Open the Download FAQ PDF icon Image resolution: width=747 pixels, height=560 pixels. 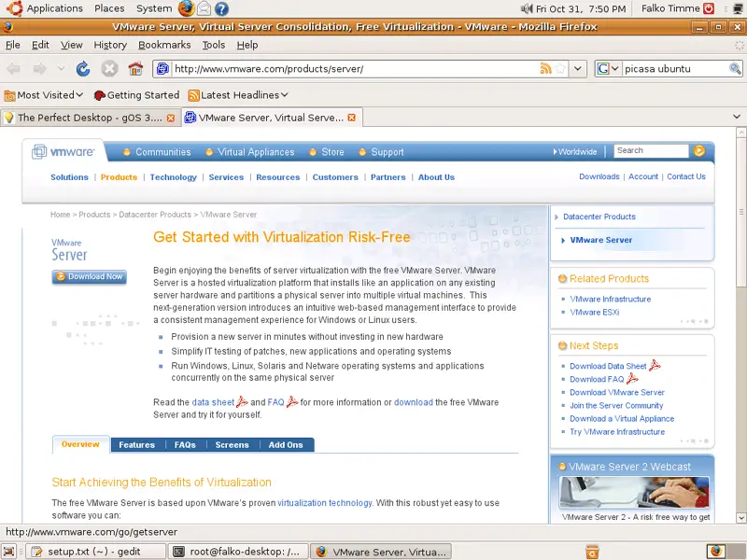click(632, 379)
